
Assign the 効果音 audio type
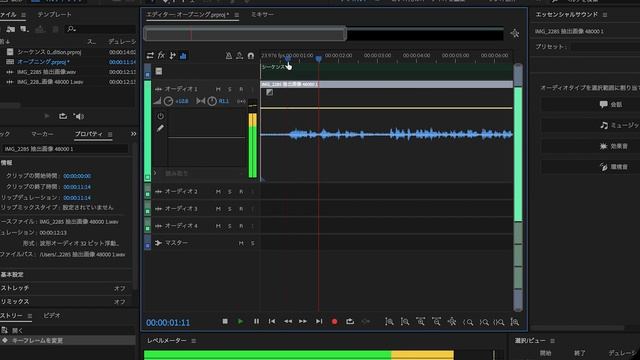point(591,146)
